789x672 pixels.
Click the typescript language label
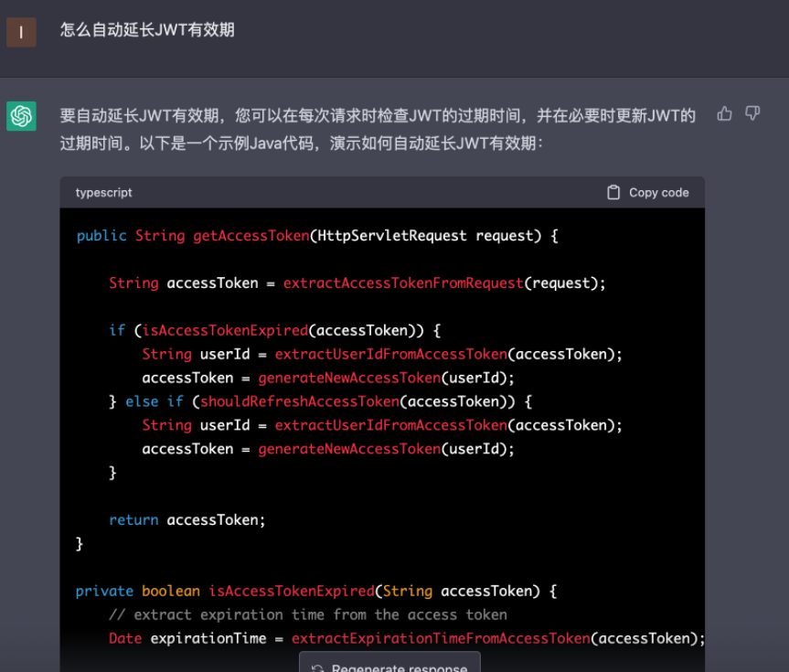[103, 192]
